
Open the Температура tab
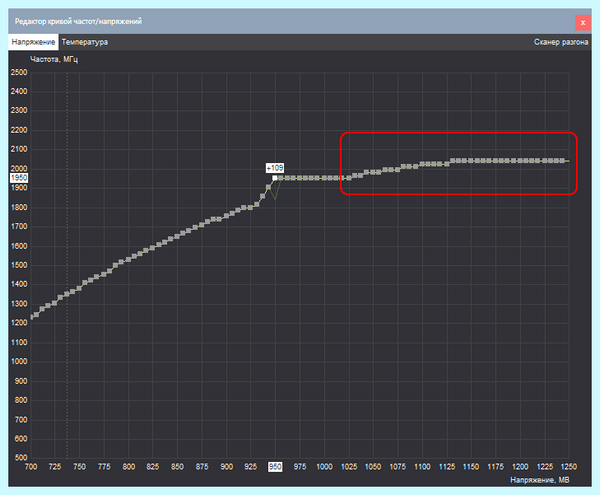(x=85, y=42)
